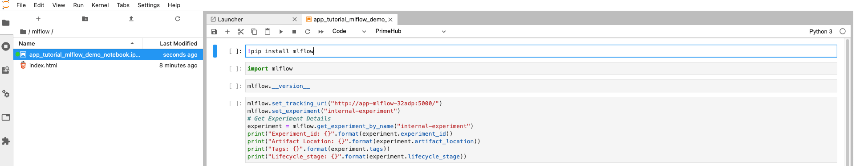This screenshot has width=868, height=166.
Task: Upload files with the upload icon
Action: click(x=131, y=19)
